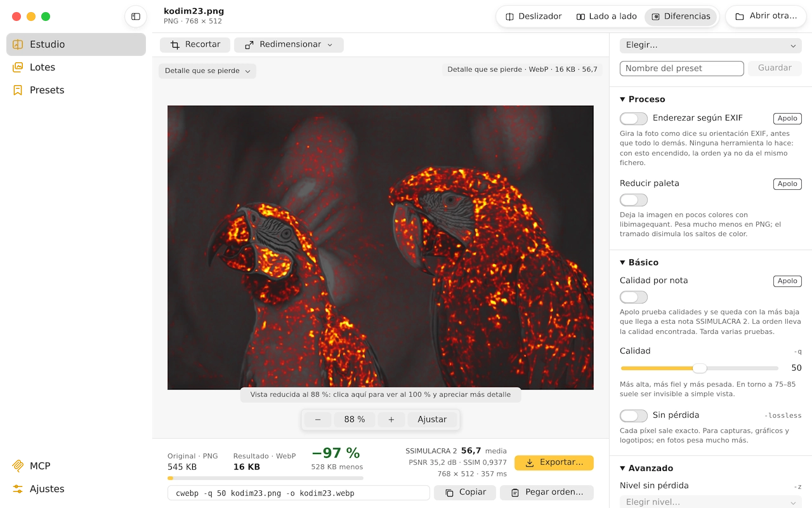812x508 pixels.
Task: Click the clipboard icon on Pegar orden
Action: pos(515,493)
